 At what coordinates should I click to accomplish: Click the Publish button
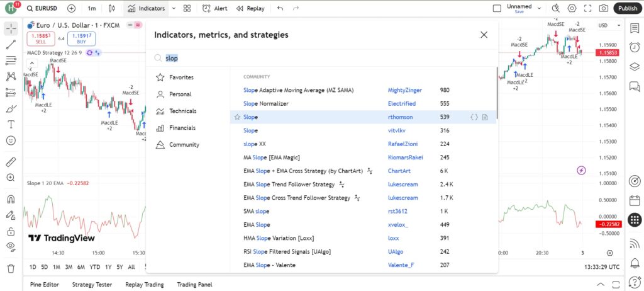point(628,8)
